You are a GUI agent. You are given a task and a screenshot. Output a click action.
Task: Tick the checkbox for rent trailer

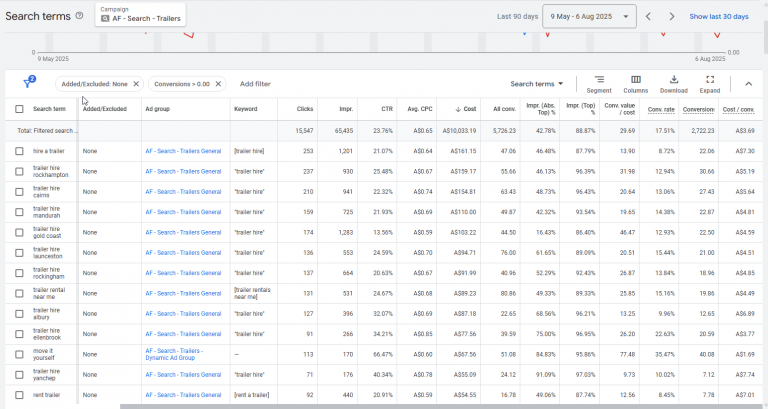coord(19,395)
